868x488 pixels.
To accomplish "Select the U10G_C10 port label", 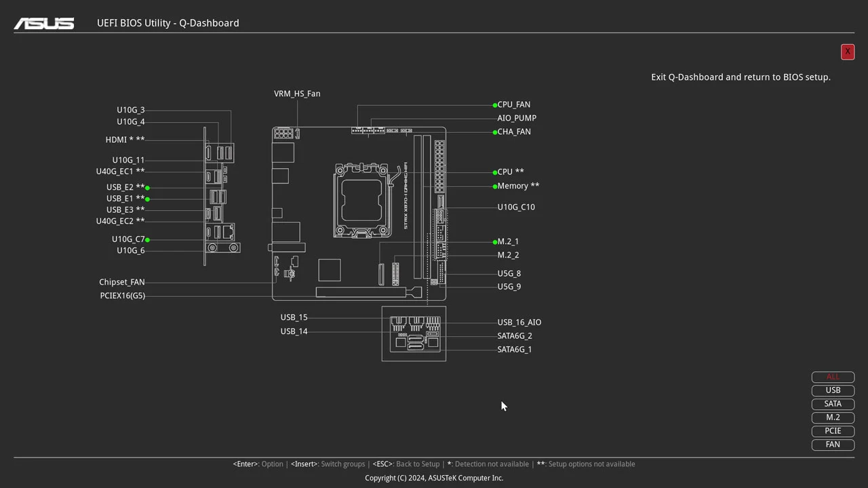I will pyautogui.click(x=516, y=207).
